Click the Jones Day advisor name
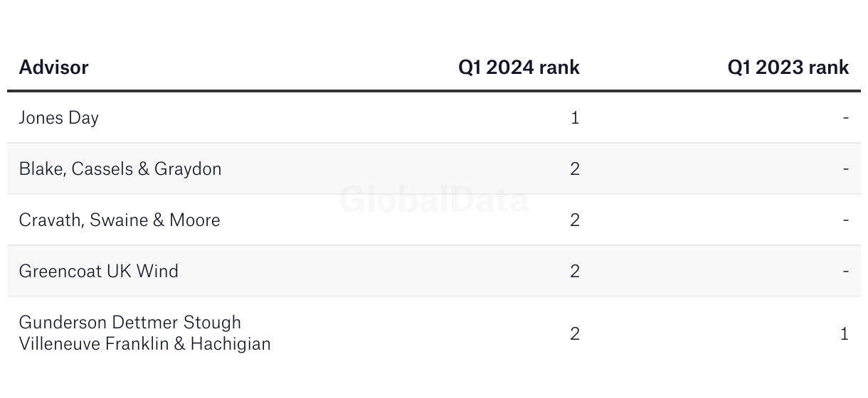 click(x=59, y=118)
